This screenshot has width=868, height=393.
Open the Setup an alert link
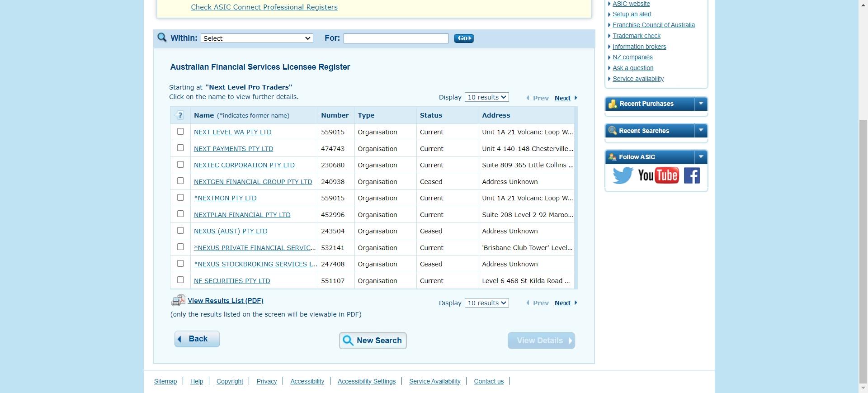[632, 14]
